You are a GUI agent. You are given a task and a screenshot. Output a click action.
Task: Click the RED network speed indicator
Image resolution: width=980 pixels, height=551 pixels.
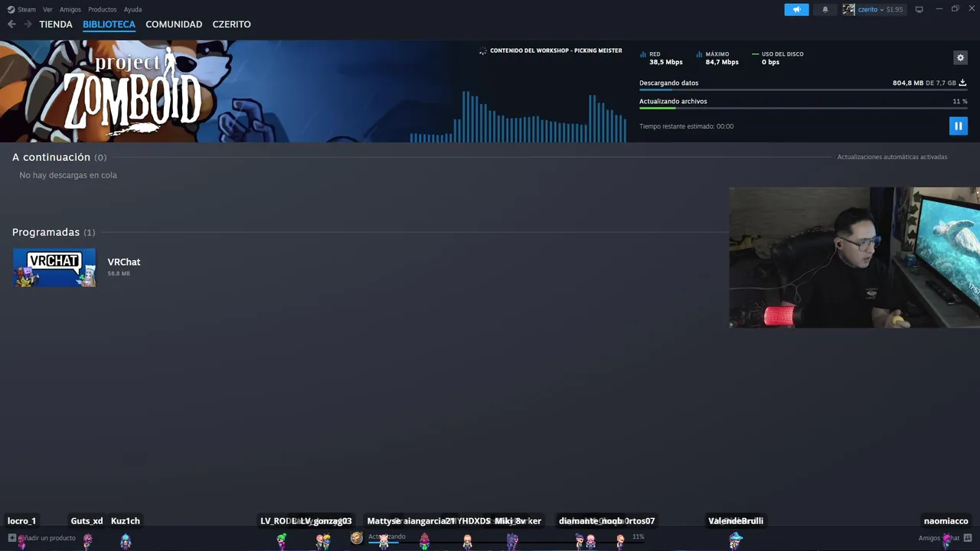pyautogui.click(x=661, y=58)
